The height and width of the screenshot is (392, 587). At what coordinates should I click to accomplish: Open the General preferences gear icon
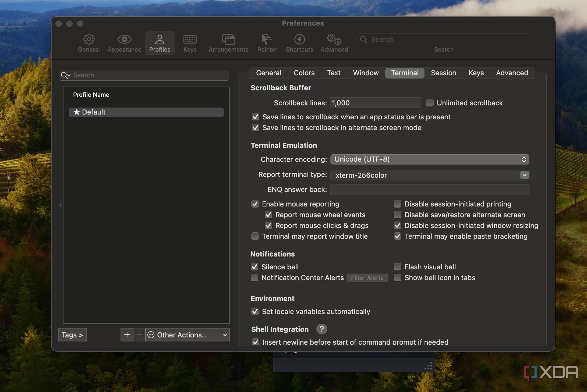(89, 40)
